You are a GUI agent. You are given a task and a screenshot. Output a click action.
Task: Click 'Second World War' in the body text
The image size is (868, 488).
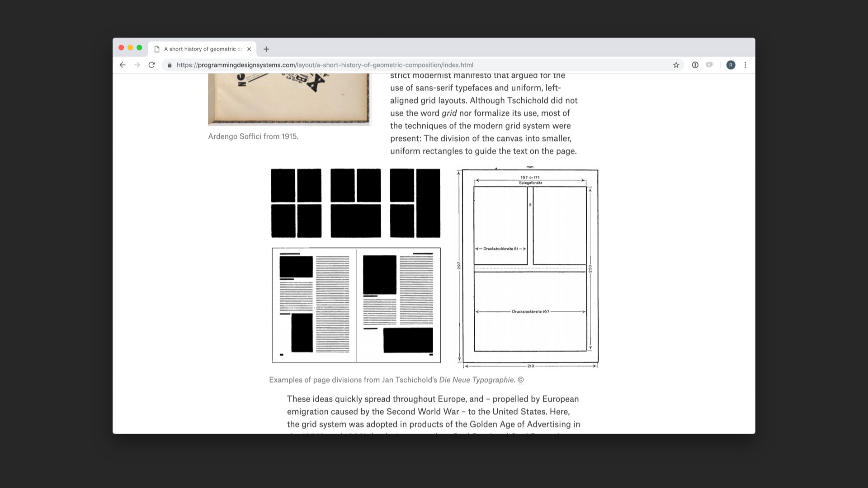pos(423,412)
